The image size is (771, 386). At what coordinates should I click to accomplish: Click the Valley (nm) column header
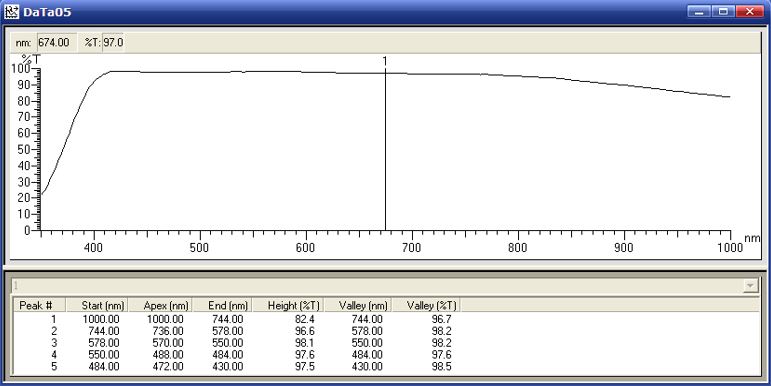click(358, 305)
